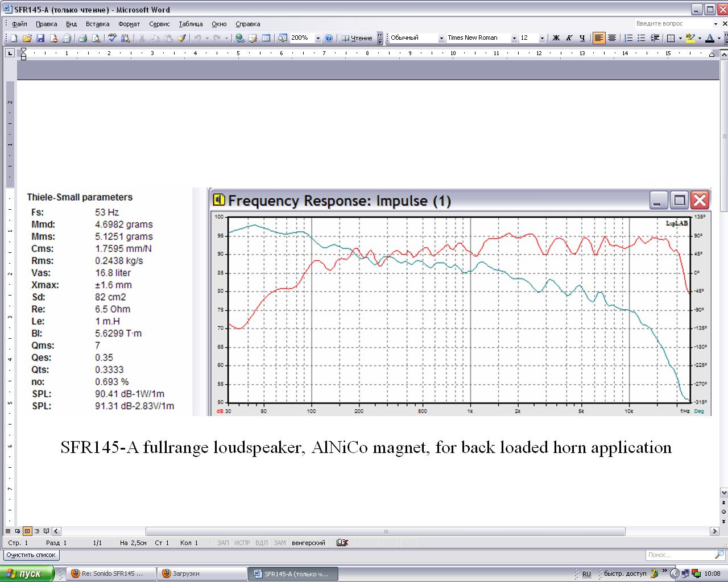The width and height of the screenshot is (728, 582).
Task: Open the Таблица menu
Action: [191, 24]
